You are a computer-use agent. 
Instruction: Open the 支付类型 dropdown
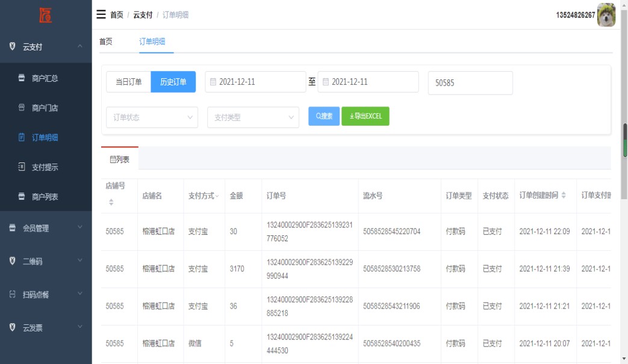pos(253,117)
